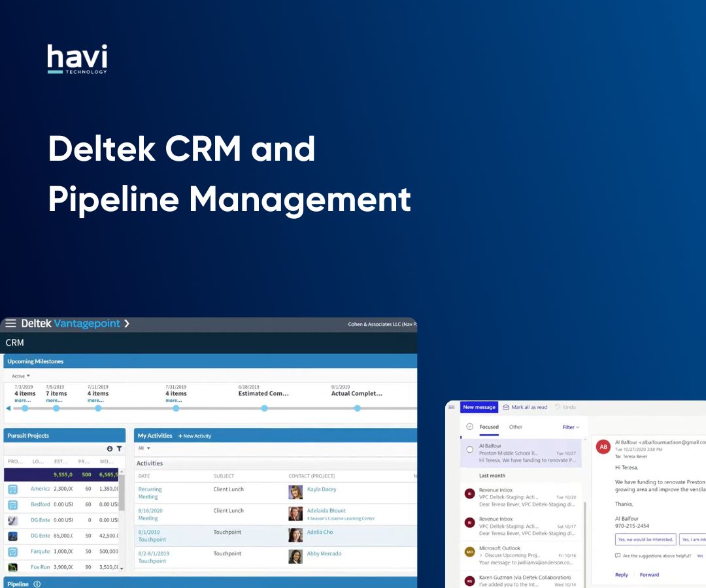Select the Al Balfour message checkbox circle
The width and height of the screenshot is (706, 588).
469,449
